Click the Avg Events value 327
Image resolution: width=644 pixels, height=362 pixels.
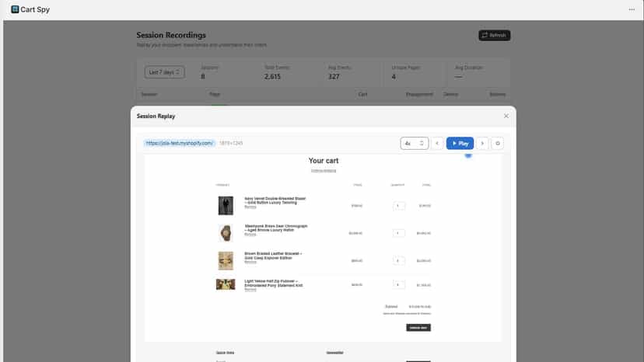tap(334, 77)
